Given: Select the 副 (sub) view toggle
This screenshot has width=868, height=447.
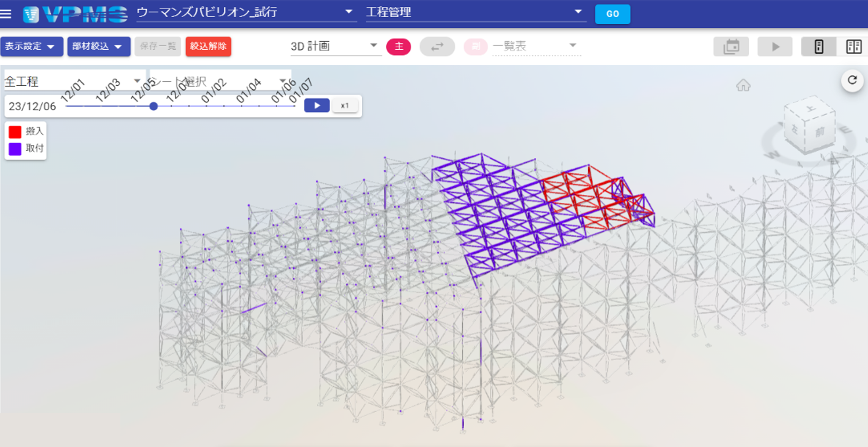Looking at the screenshot, I should pos(475,47).
